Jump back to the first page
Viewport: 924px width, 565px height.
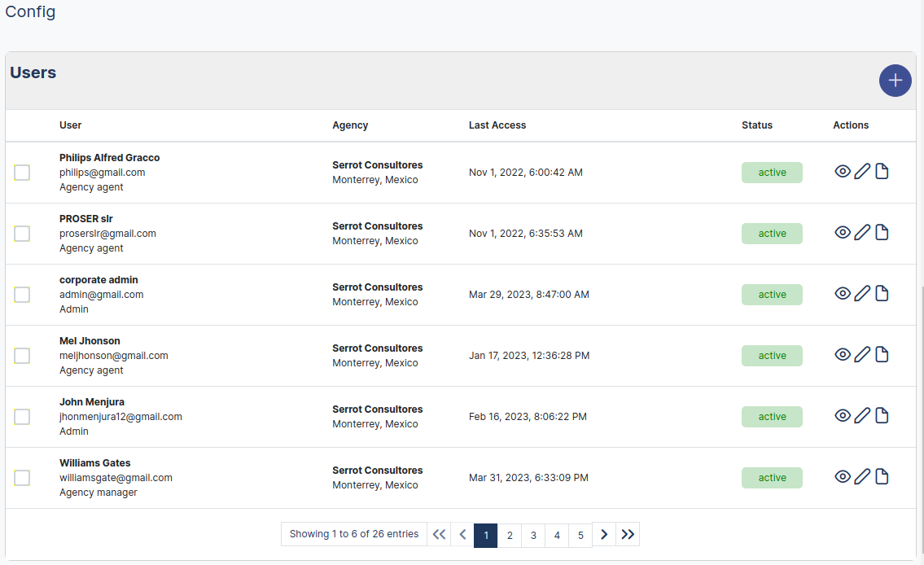439,534
